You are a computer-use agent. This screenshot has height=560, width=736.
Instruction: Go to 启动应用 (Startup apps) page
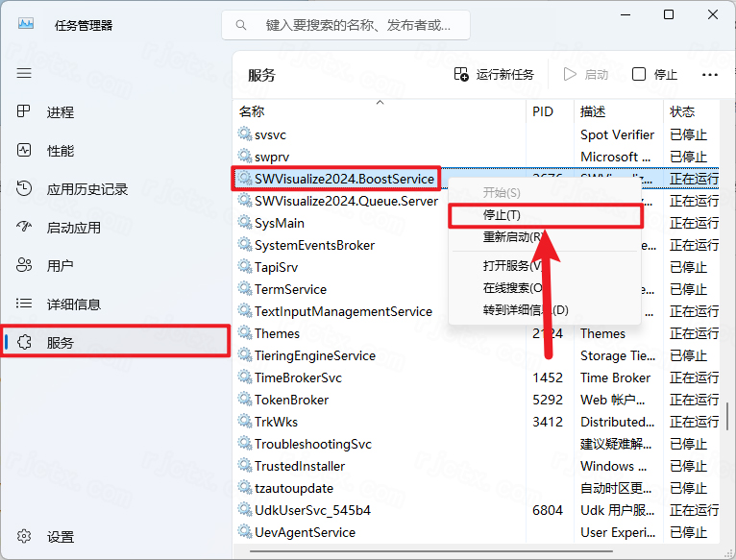73,228
